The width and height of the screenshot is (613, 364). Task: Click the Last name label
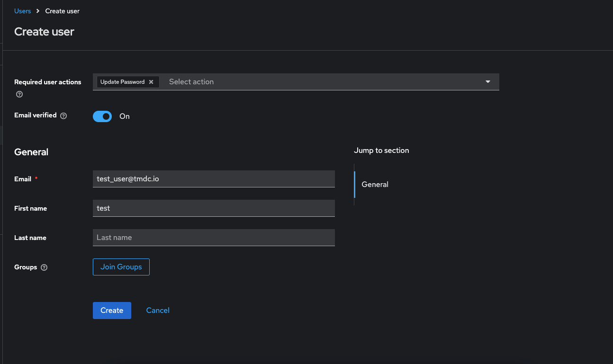tap(30, 238)
